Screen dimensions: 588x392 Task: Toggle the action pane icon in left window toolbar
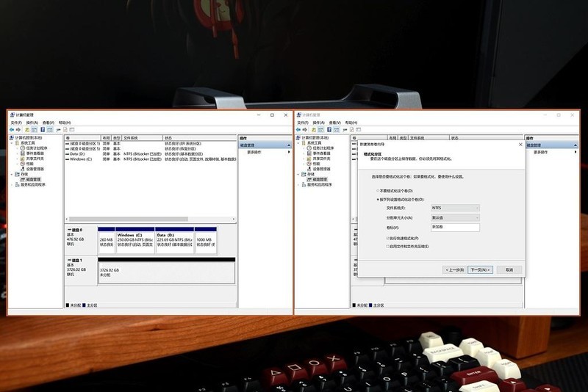tap(49, 129)
